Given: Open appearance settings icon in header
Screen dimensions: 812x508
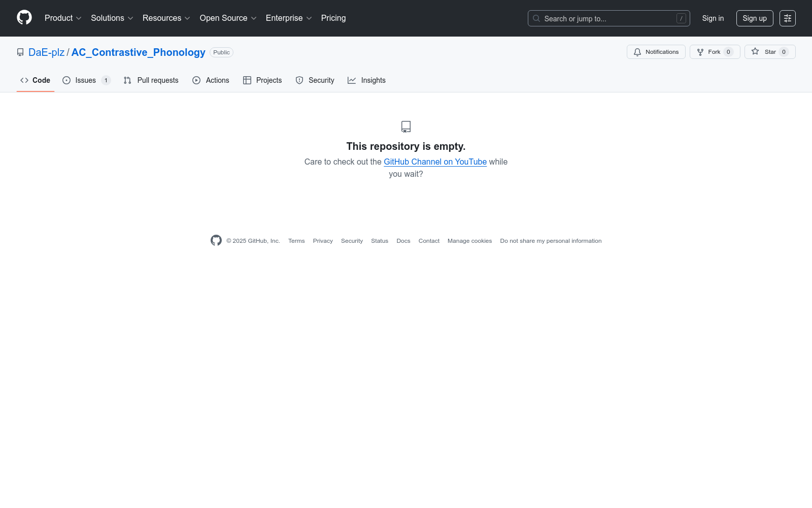Looking at the screenshot, I should [x=788, y=18].
